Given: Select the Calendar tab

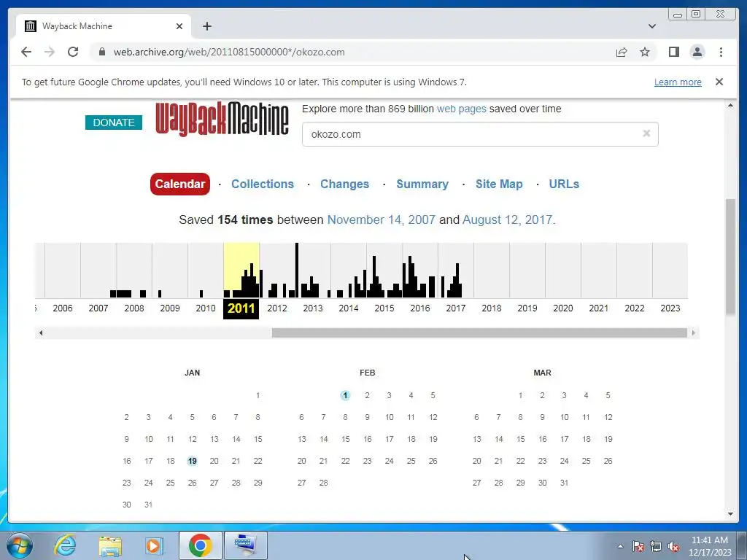Looking at the screenshot, I should coord(180,184).
